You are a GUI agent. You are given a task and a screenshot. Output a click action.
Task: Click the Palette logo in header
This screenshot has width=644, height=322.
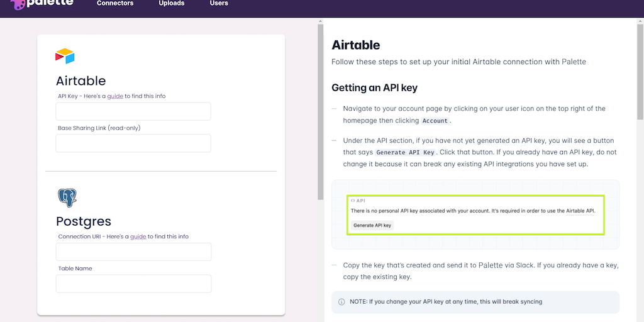coord(42,4)
